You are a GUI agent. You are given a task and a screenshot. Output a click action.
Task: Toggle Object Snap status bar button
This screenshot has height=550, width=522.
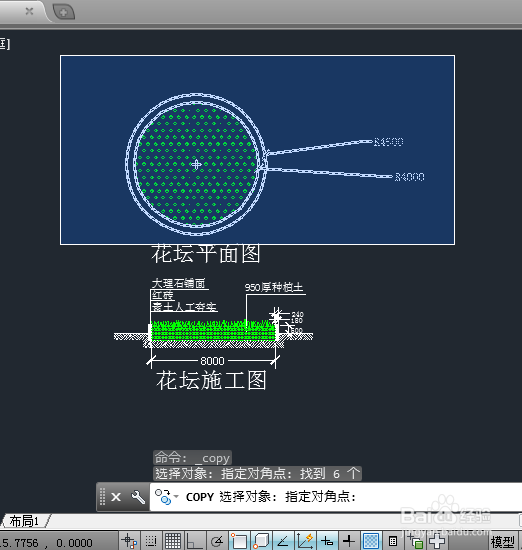(x=239, y=541)
